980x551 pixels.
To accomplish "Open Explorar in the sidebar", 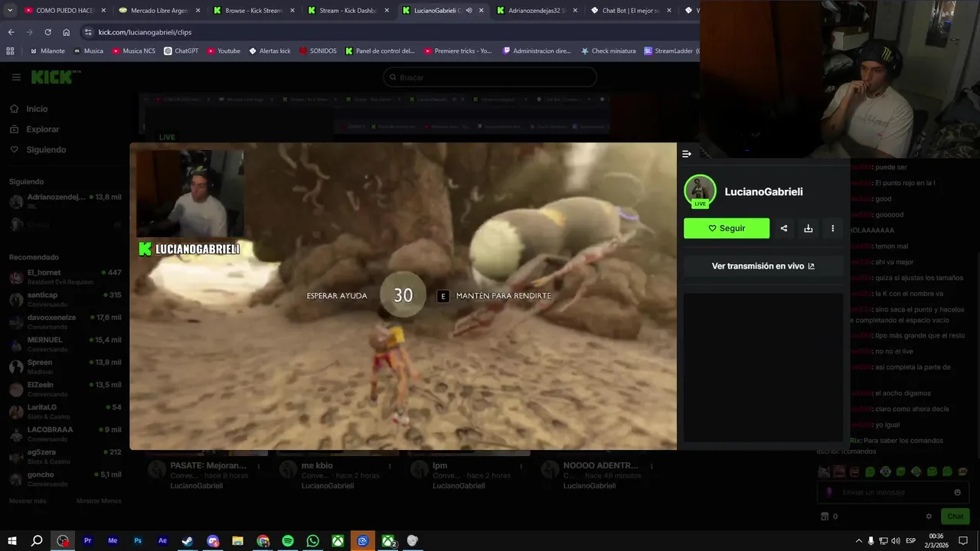I will point(42,129).
